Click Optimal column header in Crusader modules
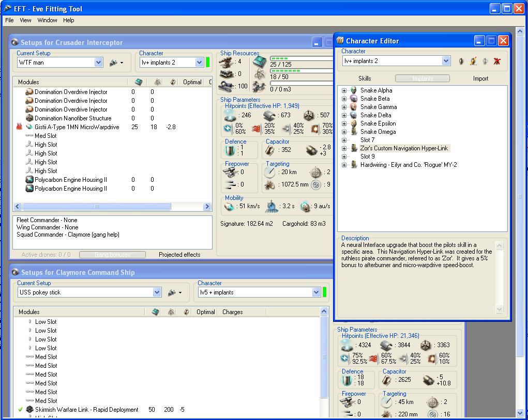Image resolution: width=528 pixels, height=420 pixels. pos(192,82)
